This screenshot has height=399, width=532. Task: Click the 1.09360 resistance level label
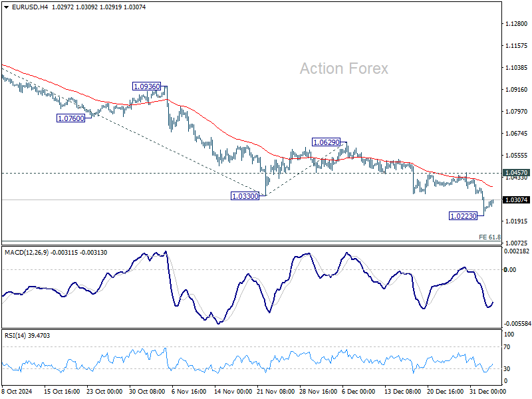148,87
